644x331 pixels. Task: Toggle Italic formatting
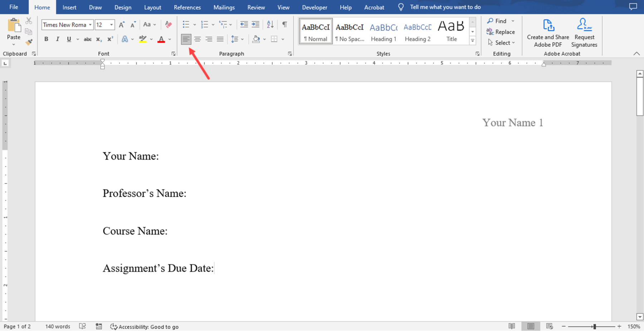57,39
